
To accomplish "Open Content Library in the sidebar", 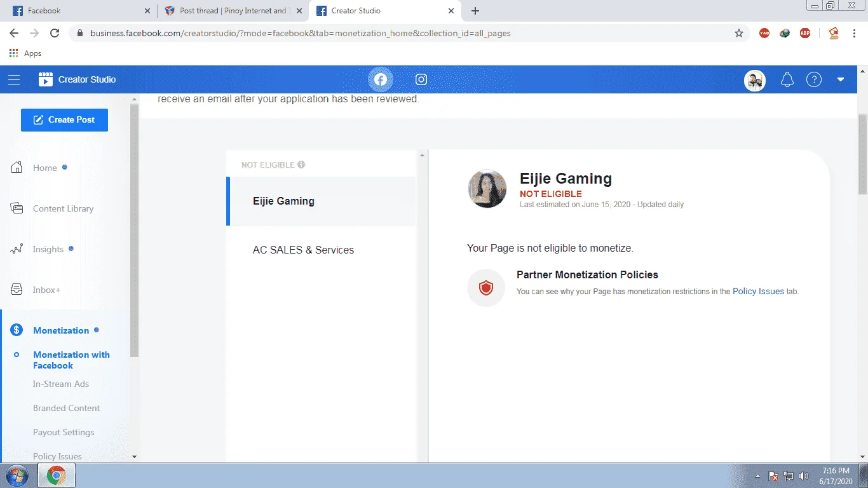I will 63,208.
